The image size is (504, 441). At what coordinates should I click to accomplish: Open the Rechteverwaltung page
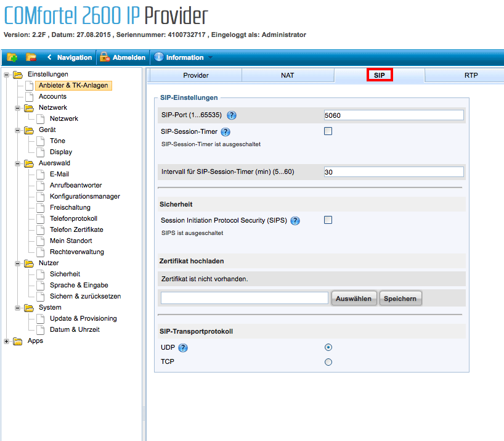pyautogui.click(x=77, y=252)
